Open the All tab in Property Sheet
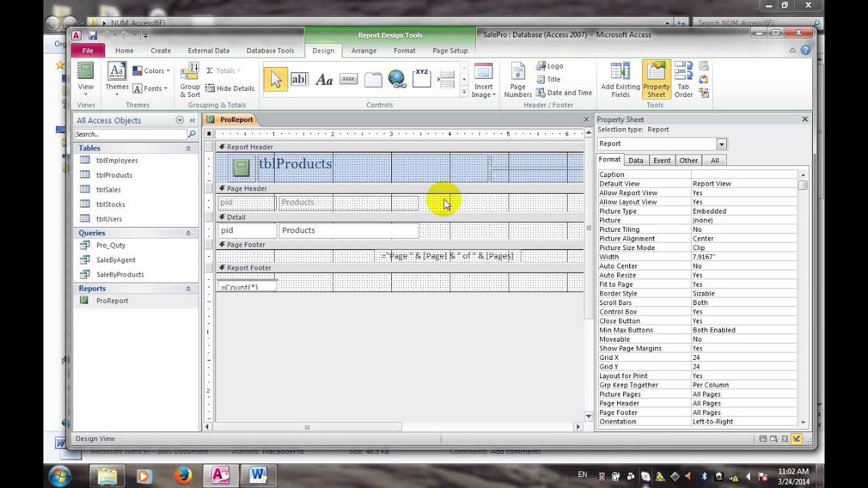Screen dimensions: 868x488 click(x=715, y=161)
